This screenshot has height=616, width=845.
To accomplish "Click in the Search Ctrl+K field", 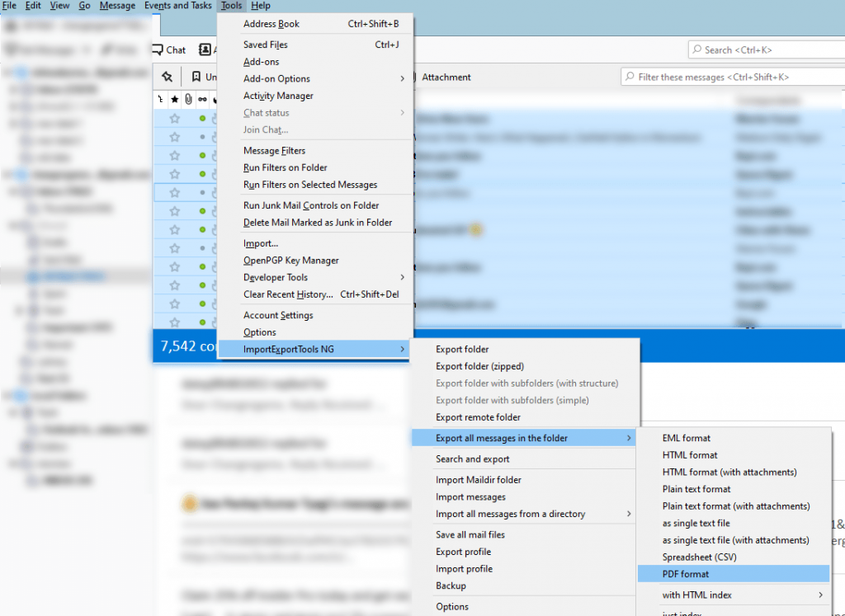I will click(767, 49).
